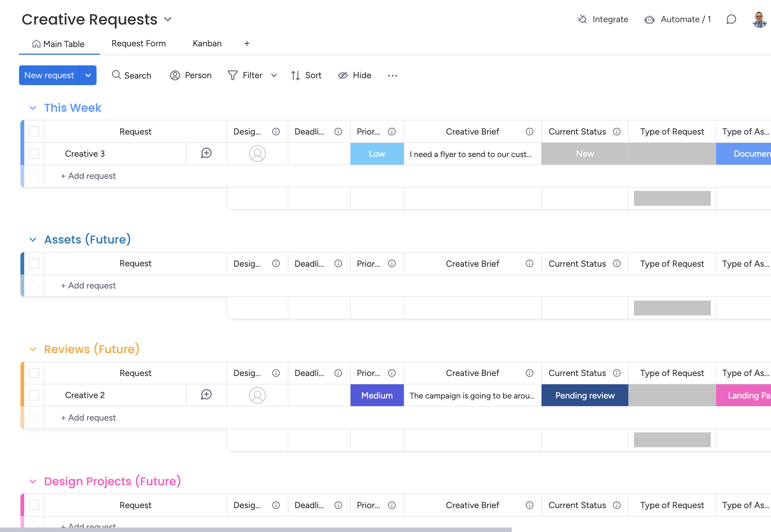
Task: Click the Search magnifier icon
Action: 116,75
